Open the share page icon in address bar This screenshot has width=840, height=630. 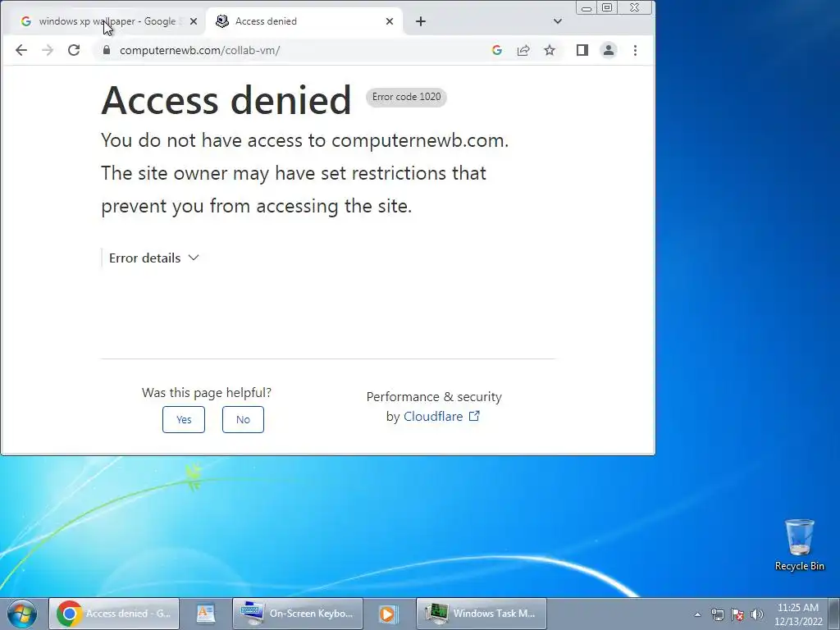click(x=523, y=50)
